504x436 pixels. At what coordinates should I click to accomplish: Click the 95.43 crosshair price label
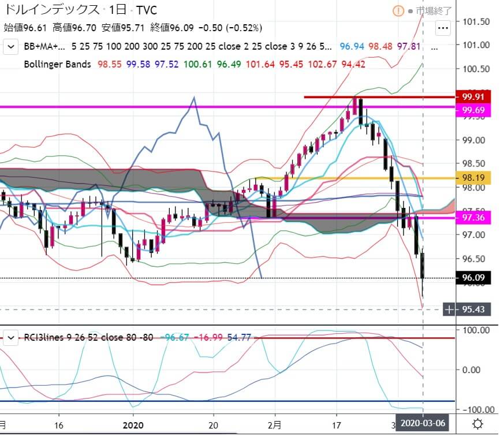[473, 310]
